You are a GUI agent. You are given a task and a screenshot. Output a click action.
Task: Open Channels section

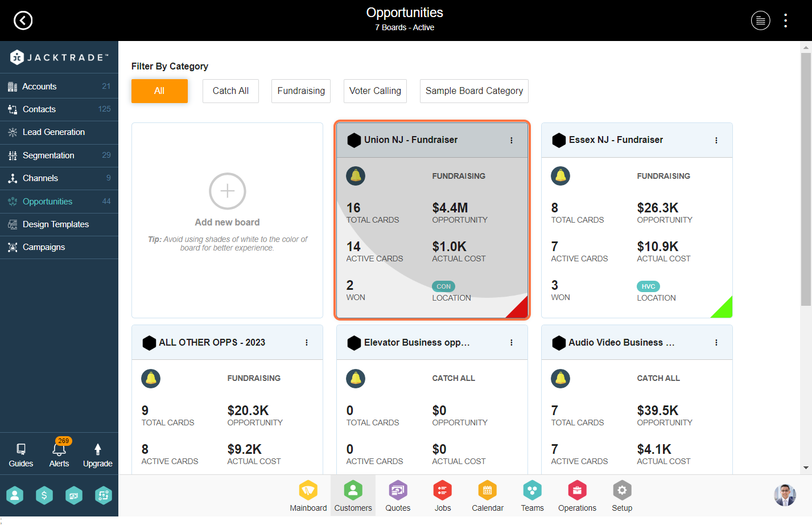(59, 178)
